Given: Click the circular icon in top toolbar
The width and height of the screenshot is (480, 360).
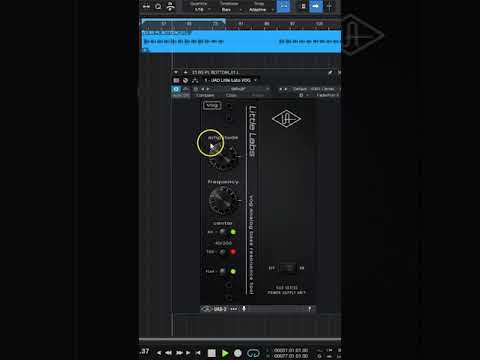Looking at the screenshot, I should coord(158,6).
